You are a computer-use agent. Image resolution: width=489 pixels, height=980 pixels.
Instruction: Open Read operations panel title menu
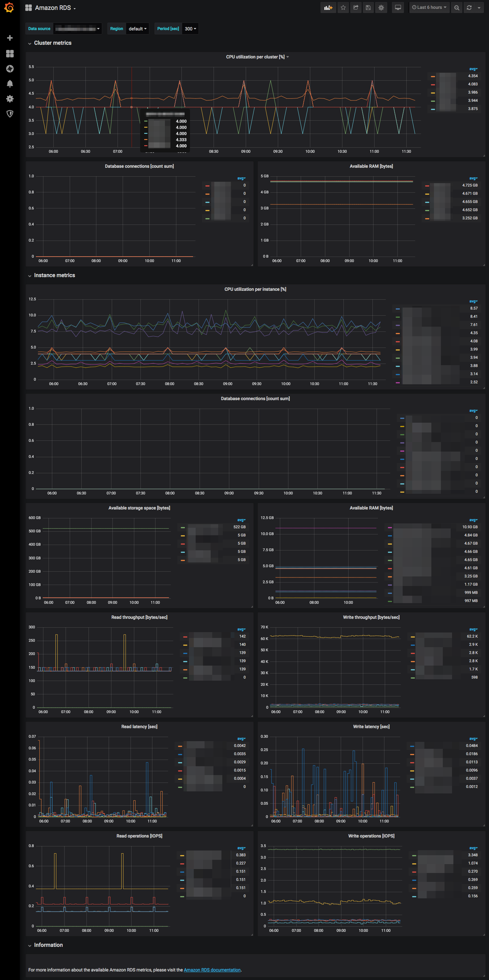pyautogui.click(x=139, y=836)
